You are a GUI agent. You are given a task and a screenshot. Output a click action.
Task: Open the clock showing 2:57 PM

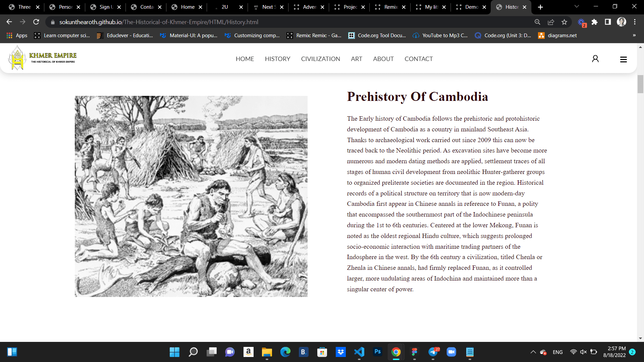614,352
